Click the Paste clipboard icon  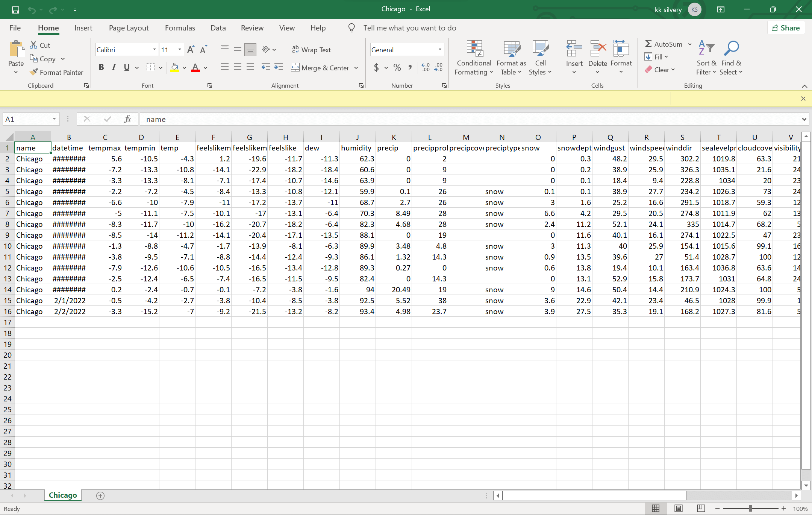pos(16,50)
